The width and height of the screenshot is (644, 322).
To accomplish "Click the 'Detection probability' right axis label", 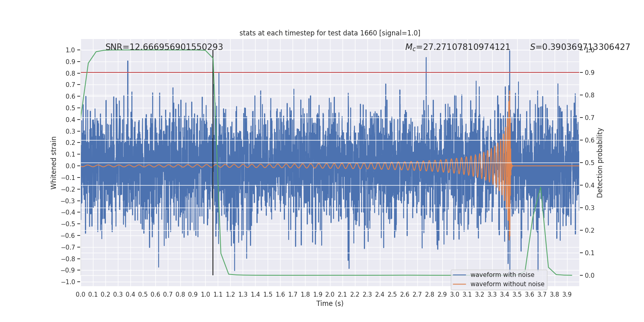I will (600, 163).
